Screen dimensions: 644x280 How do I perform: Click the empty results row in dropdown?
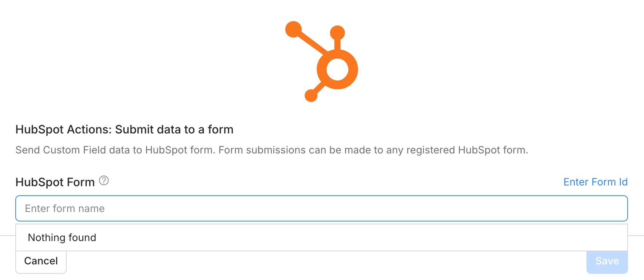(321, 237)
